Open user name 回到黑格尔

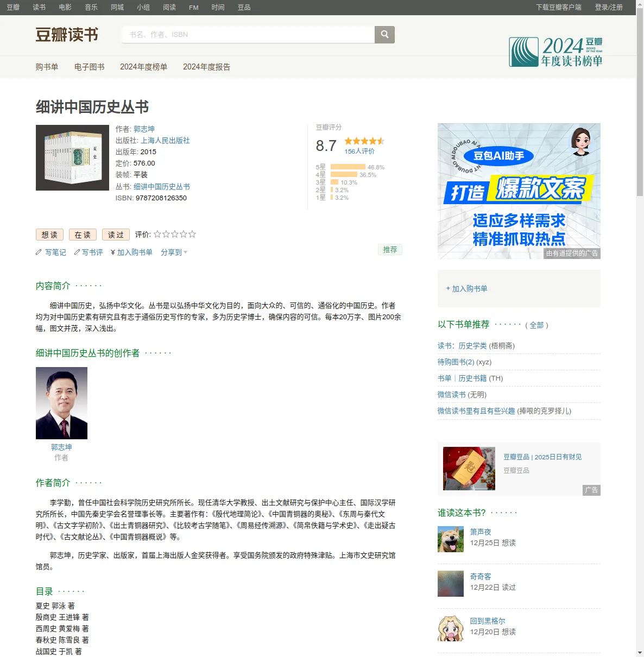pyautogui.click(x=488, y=621)
